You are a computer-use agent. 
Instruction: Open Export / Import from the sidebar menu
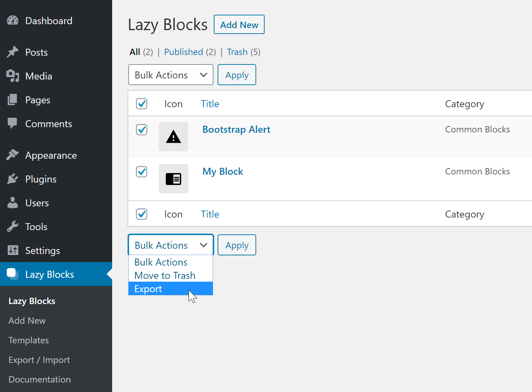[x=39, y=360]
